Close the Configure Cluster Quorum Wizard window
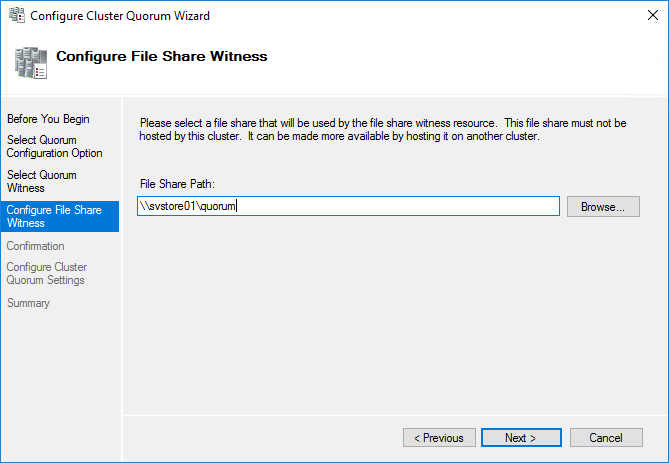669x463 pixels. pyautogui.click(x=652, y=15)
